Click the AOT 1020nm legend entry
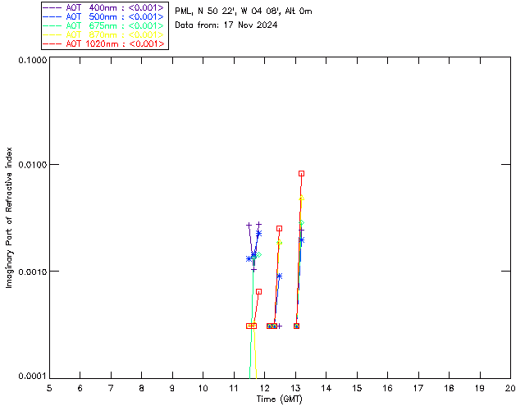The width and height of the screenshot is (525, 420). click(105, 43)
